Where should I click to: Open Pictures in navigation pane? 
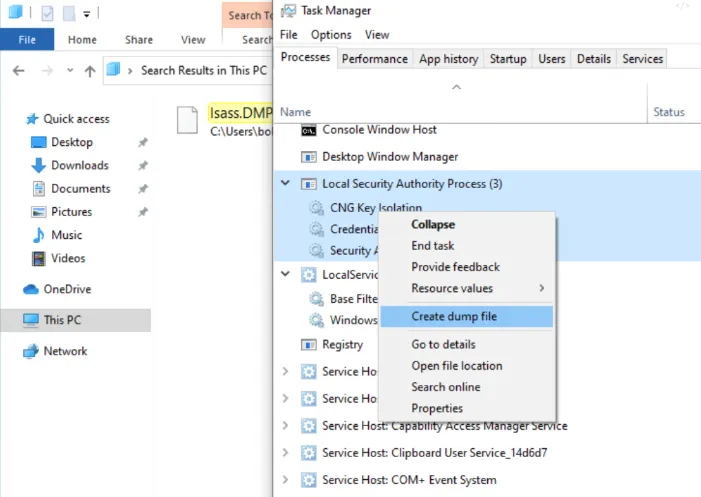(72, 212)
